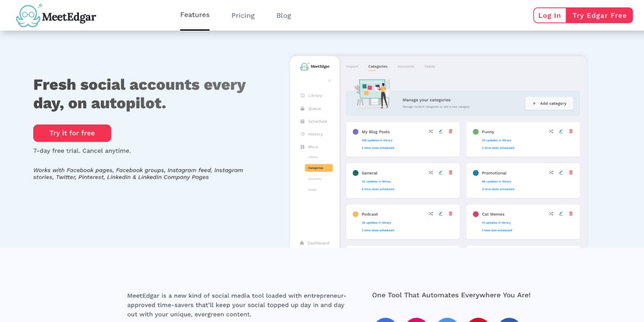The height and width of the screenshot is (322, 644).
Task: Shuffle the My Blog Posts category
Action: click(x=430, y=131)
